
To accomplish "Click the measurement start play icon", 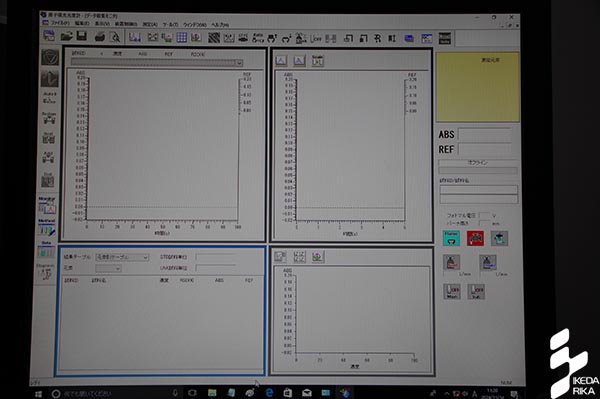I will click(x=50, y=78).
